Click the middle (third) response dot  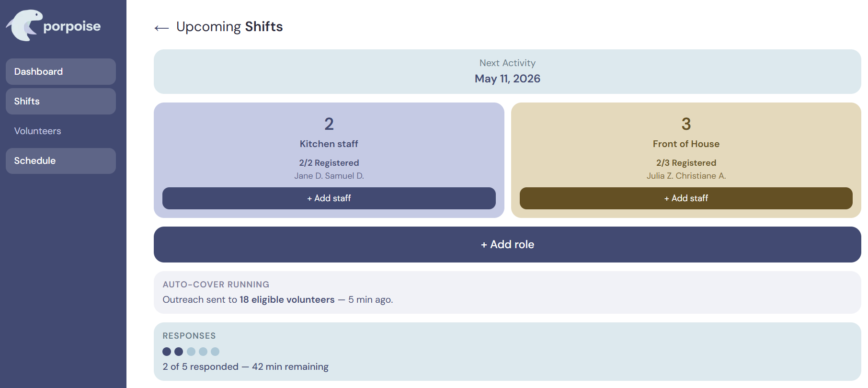191,352
